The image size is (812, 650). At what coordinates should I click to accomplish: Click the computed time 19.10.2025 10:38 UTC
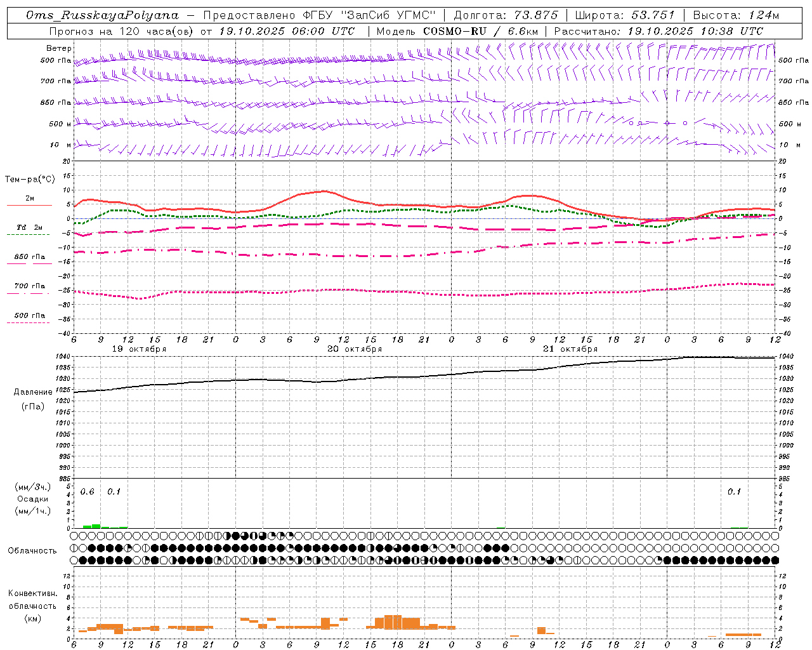[x=695, y=30]
